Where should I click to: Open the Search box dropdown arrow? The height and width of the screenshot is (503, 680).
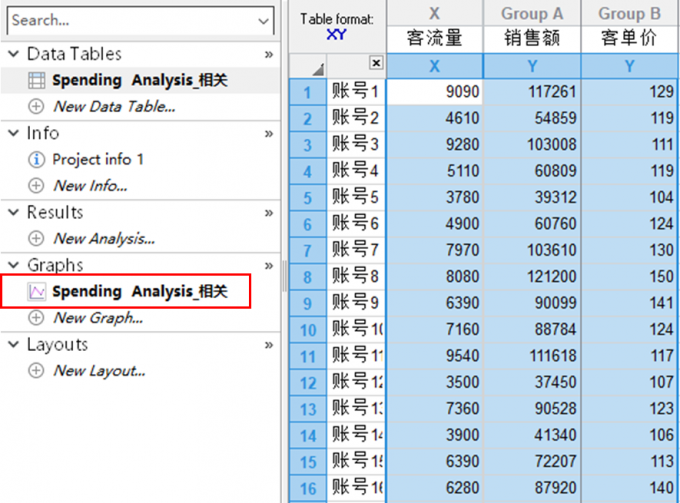coord(263,20)
